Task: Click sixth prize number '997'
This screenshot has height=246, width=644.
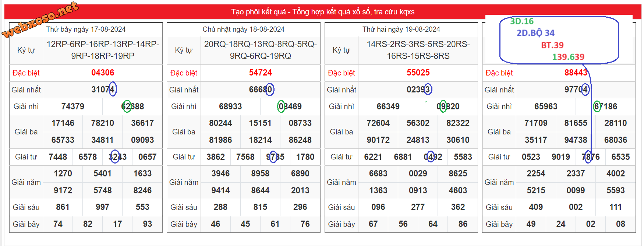Action: (102, 207)
